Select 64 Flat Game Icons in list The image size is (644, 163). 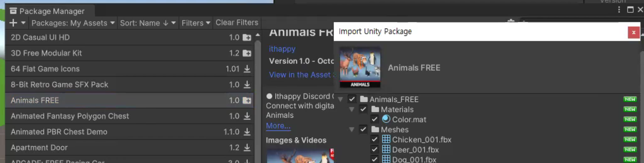pos(129,69)
